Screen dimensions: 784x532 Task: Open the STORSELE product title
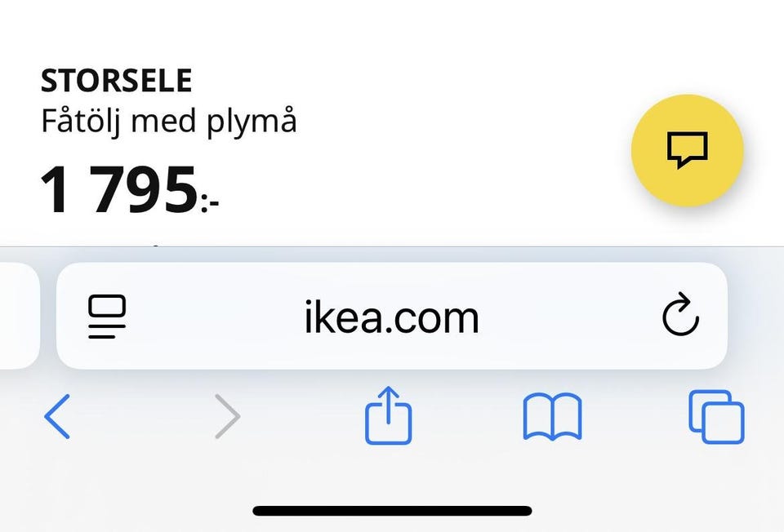coord(116,82)
